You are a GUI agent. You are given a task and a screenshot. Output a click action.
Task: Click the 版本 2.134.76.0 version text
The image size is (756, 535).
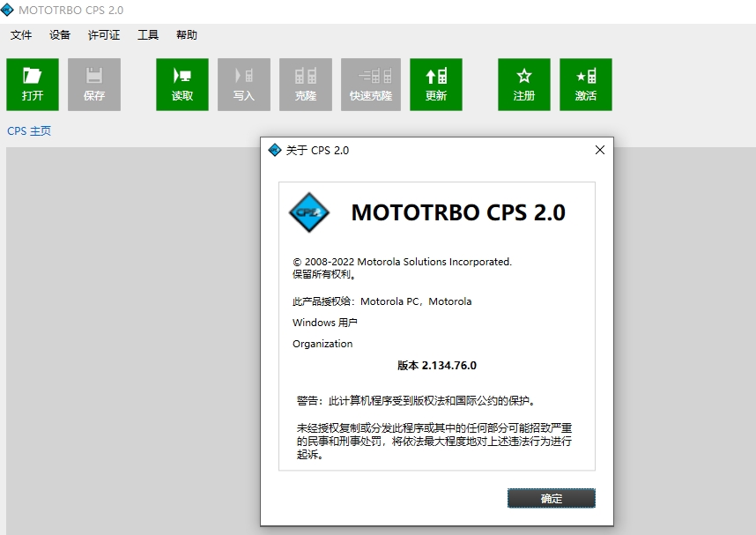[437, 366]
